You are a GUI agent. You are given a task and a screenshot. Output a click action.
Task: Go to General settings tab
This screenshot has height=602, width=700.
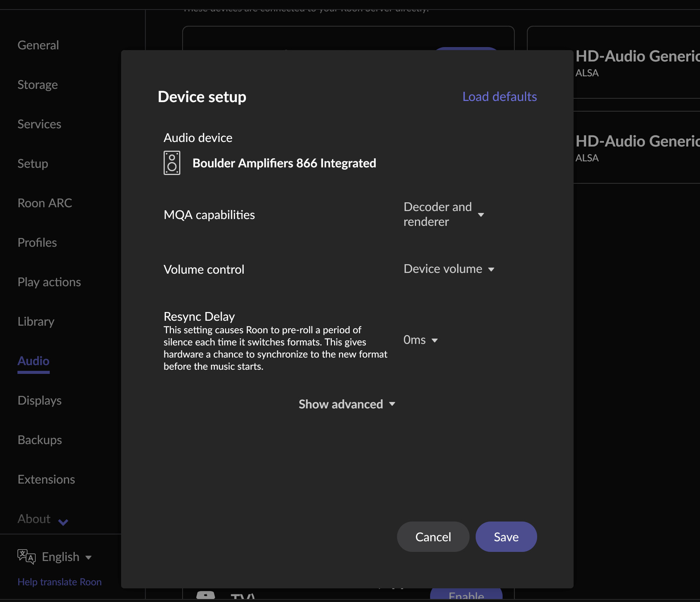click(38, 45)
